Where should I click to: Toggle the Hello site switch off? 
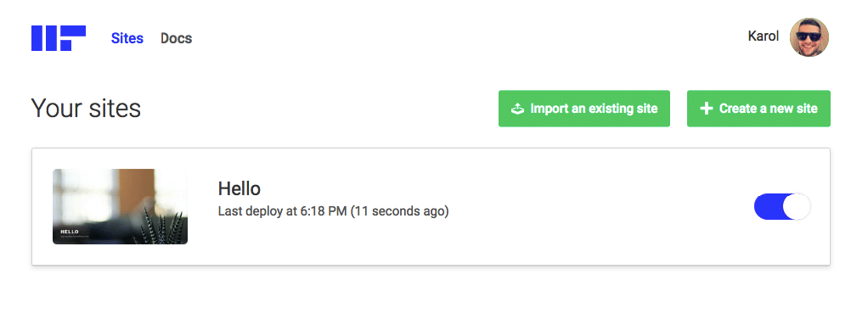click(782, 207)
